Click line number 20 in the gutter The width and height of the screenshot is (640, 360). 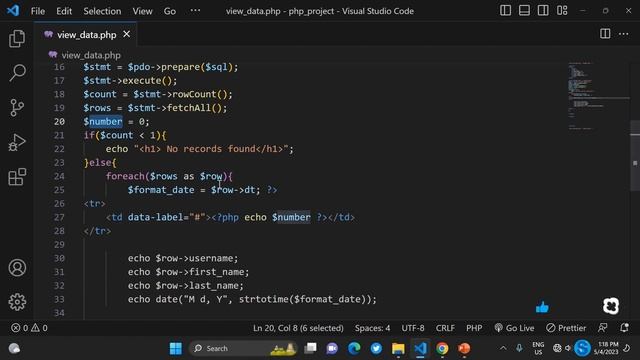59,122
